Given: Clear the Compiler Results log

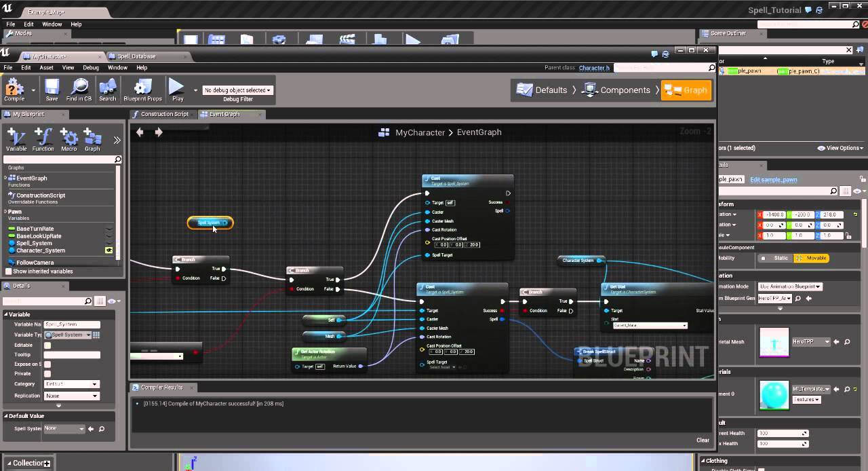Looking at the screenshot, I should tap(703, 440).
